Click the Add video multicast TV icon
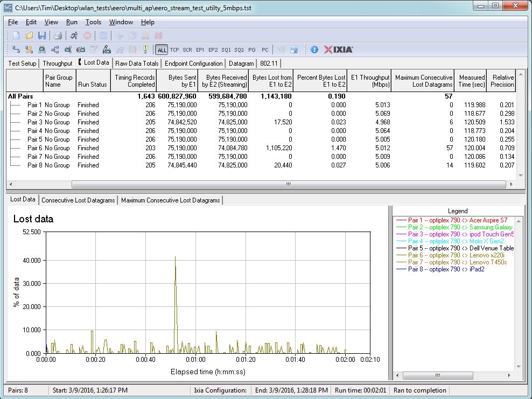 pyautogui.click(x=68, y=50)
